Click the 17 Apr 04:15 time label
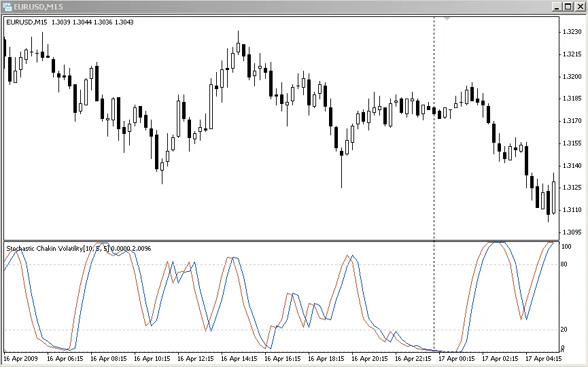This screenshot has width=588, height=367. [543, 357]
